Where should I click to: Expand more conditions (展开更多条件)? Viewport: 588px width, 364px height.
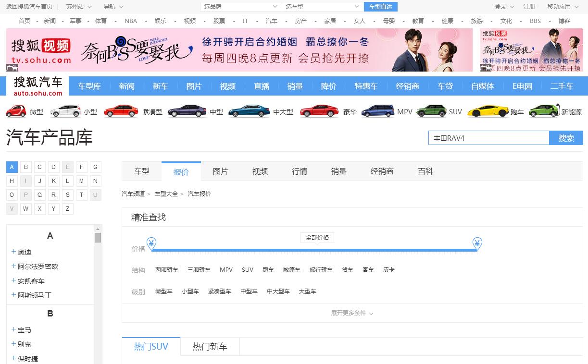click(x=352, y=313)
